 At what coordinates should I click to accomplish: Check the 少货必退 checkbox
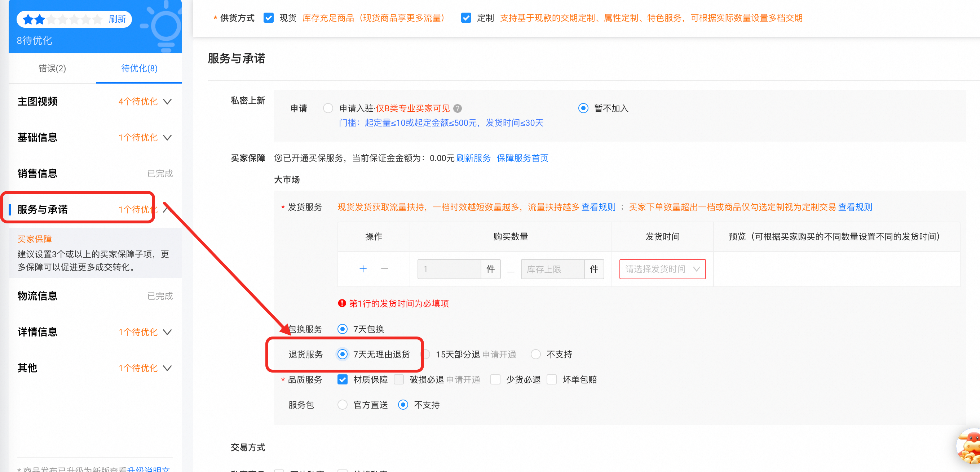pyautogui.click(x=495, y=379)
